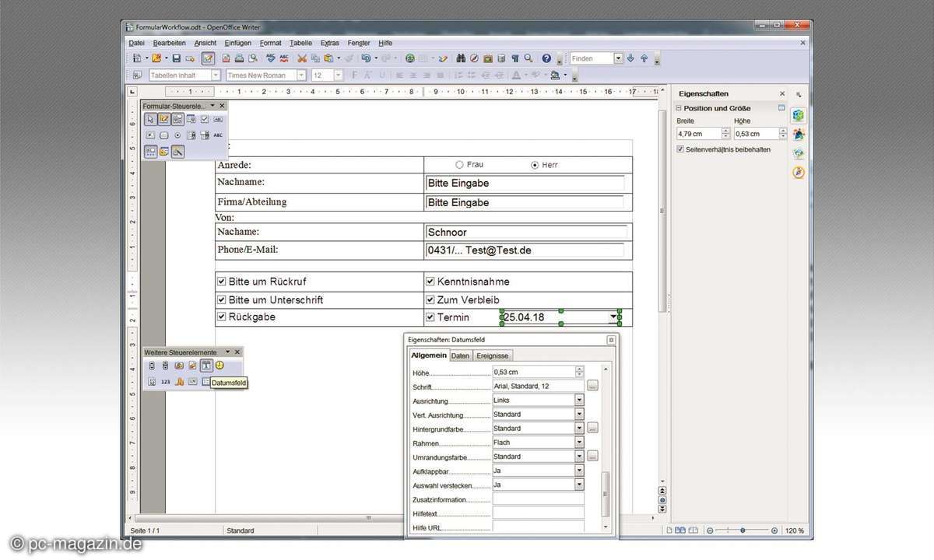This screenshot has height=560, width=934.
Task: Open the Bearbeiten menu
Action: 169,43
